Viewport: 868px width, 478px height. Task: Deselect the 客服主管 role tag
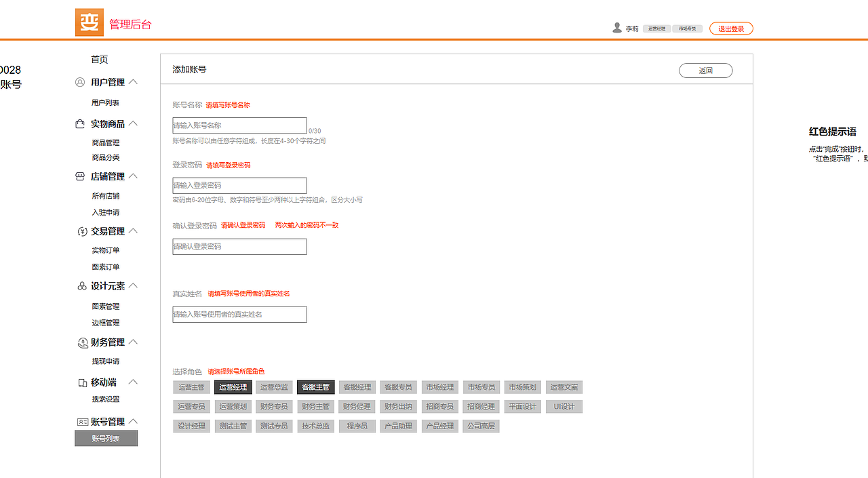(316, 387)
